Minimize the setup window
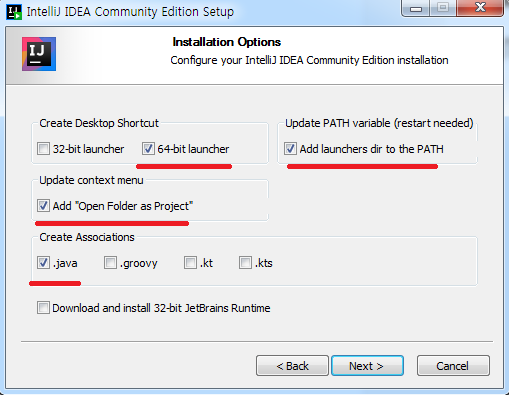The image size is (509, 395). coord(416,8)
